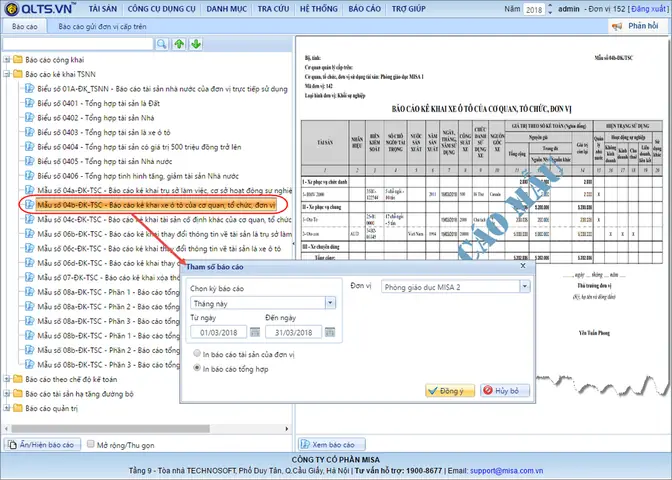The width and height of the screenshot is (672, 480).
Task: Select In báo cáo tài sản của đơn vị
Action: tap(196, 353)
